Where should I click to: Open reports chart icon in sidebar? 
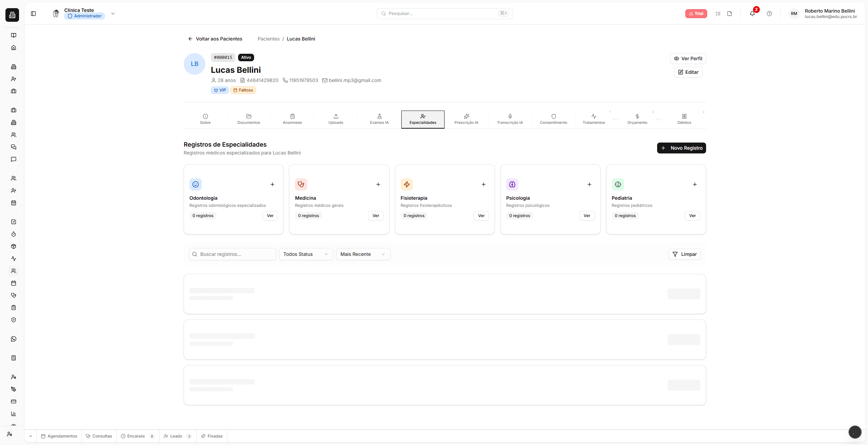pyautogui.click(x=14, y=414)
